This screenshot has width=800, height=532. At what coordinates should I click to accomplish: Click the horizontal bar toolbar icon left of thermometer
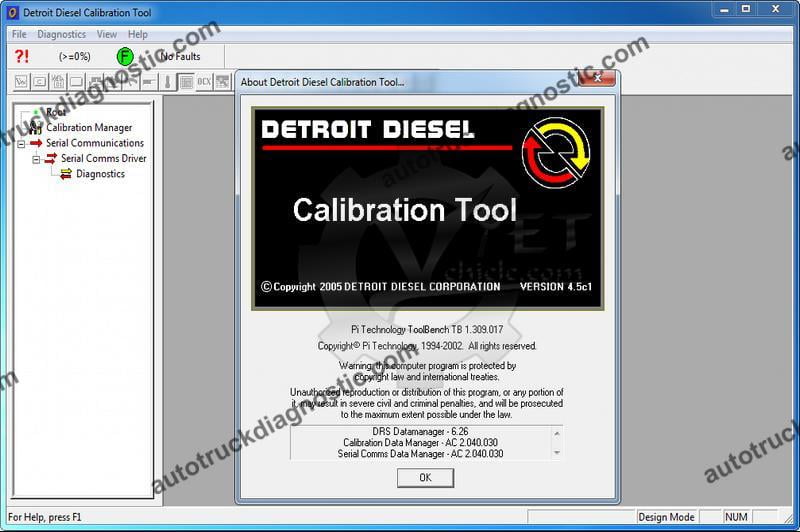[x=149, y=82]
